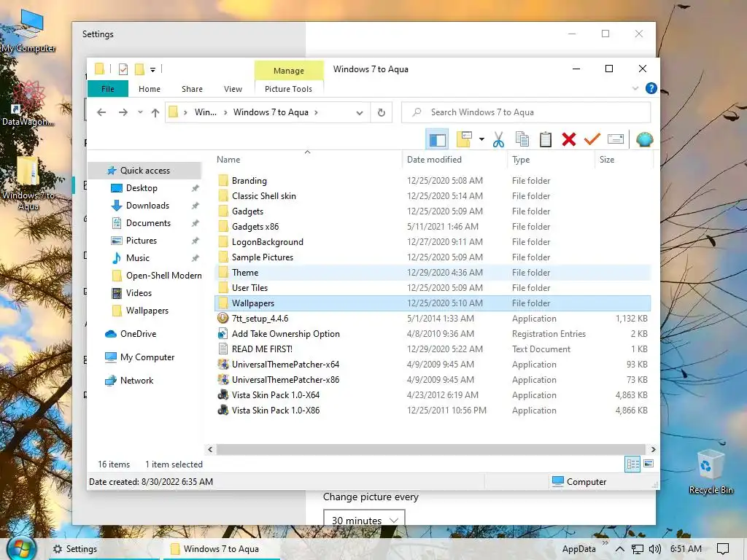Switch to Large icons view in status bar
Image resolution: width=747 pixels, height=560 pixels.
coord(649,464)
